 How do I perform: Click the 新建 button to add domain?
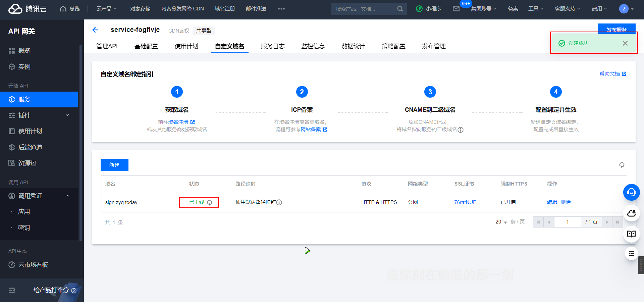pos(114,165)
